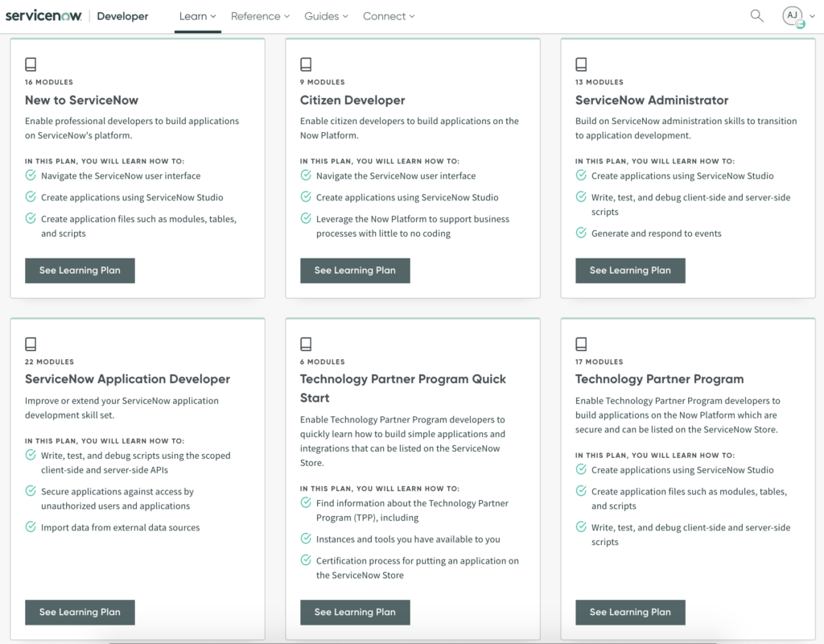
Task: See Learning Plan for Technology Partner Program Quick Start
Action: [355, 612]
